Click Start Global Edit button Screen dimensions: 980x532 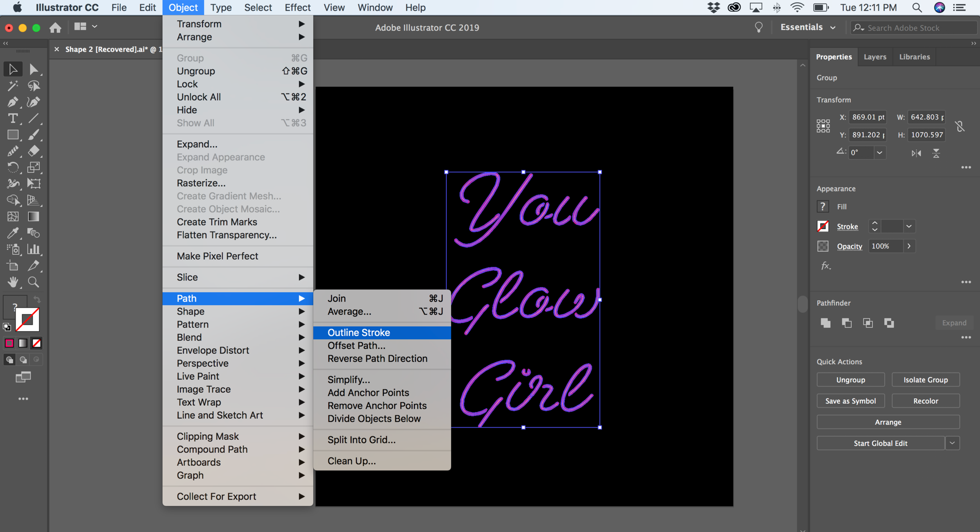click(x=880, y=443)
